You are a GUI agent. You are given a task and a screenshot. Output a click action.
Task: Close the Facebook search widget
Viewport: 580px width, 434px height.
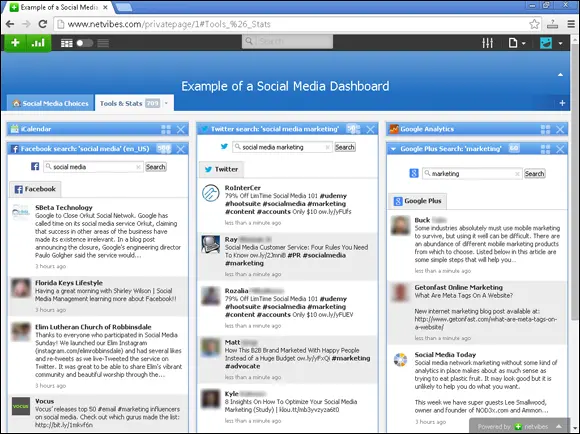point(181,149)
